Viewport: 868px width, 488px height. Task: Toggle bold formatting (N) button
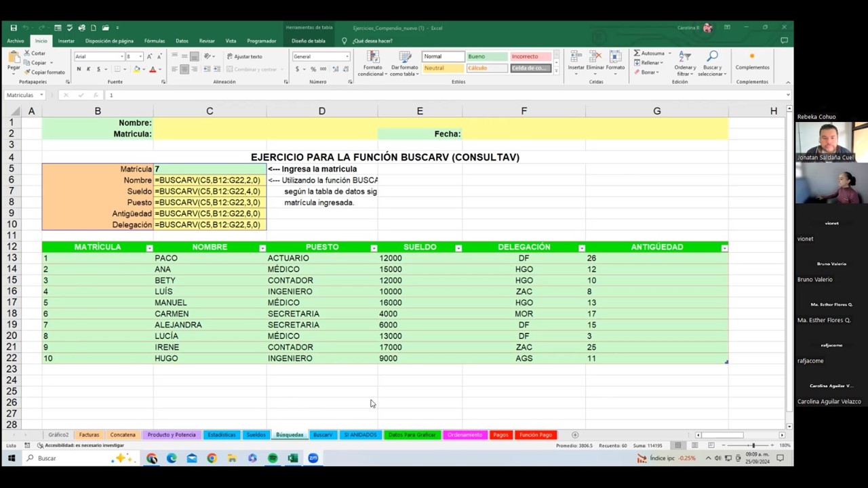(79, 69)
